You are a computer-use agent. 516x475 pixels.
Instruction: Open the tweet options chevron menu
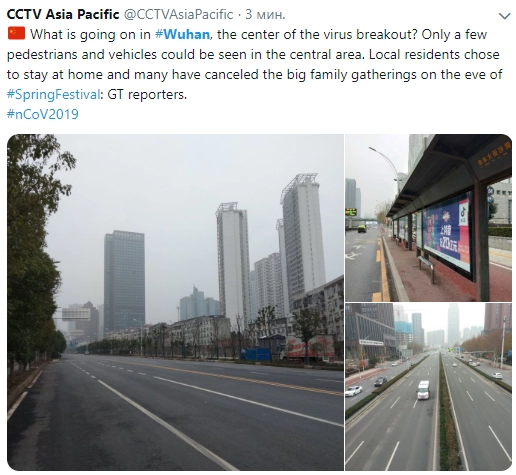[504, 16]
